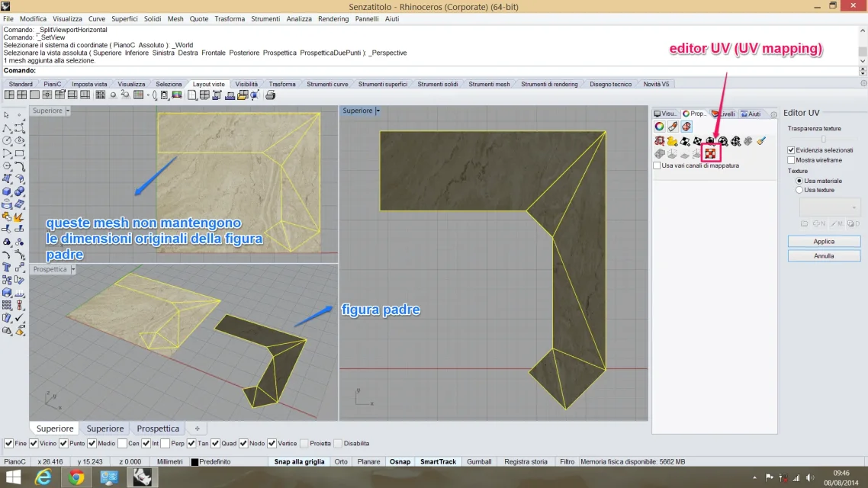The height and width of the screenshot is (488, 868).
Task: Open Google Chrome from the taskbar
Action: pyautogui.click(x=76, y=477)
